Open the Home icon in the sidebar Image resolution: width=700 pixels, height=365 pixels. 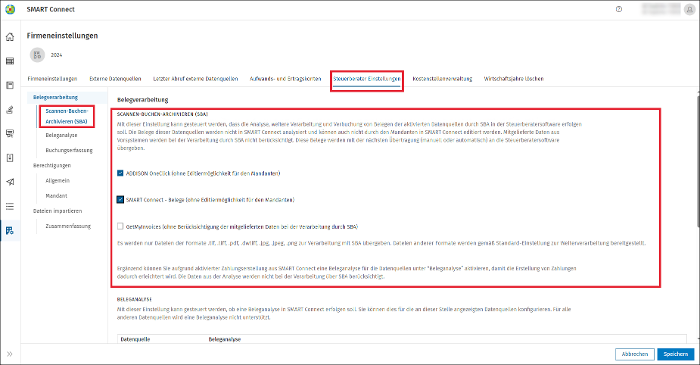point(10,37)
